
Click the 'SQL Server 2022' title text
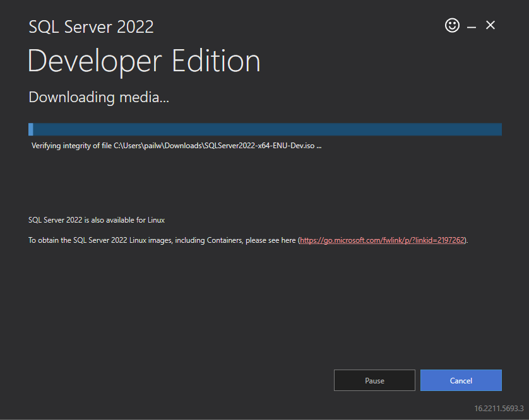[91, 27]
